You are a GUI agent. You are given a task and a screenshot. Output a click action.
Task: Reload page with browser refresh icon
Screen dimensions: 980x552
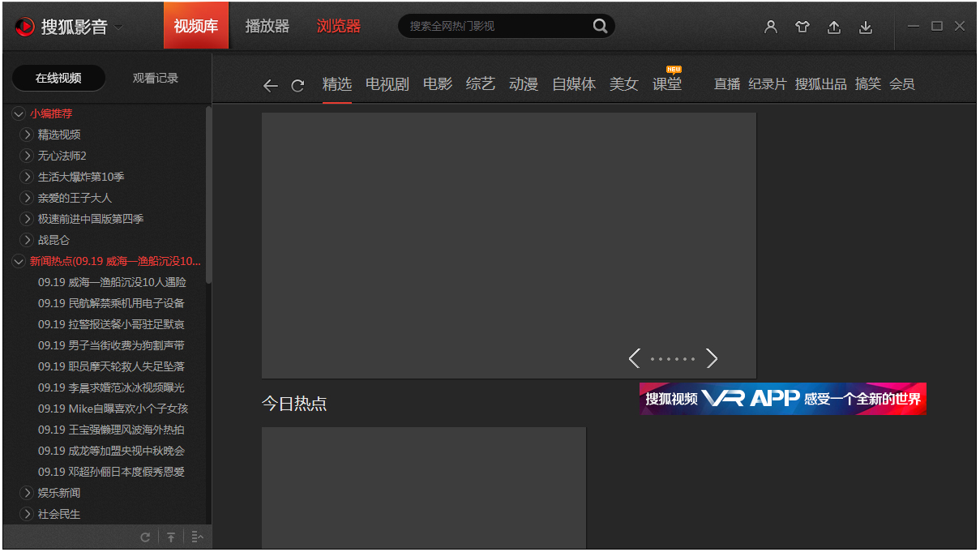297,85
